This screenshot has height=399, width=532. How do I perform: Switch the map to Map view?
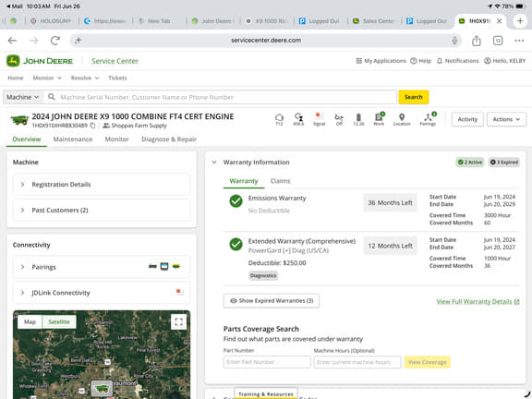point(30,322)
